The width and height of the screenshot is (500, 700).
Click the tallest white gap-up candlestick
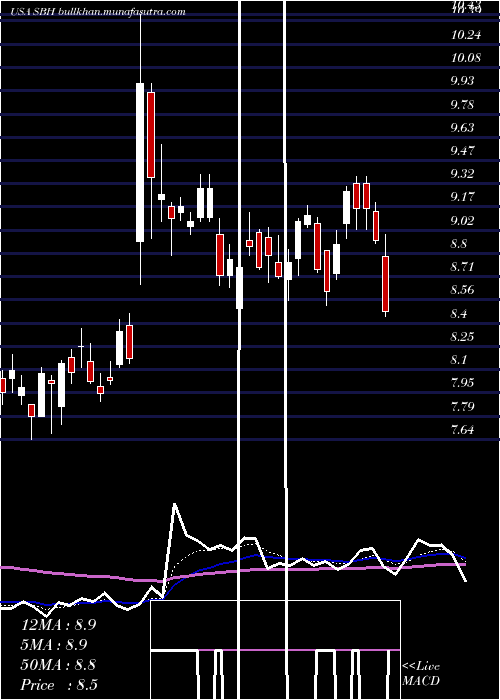click(x=140, y=162)
